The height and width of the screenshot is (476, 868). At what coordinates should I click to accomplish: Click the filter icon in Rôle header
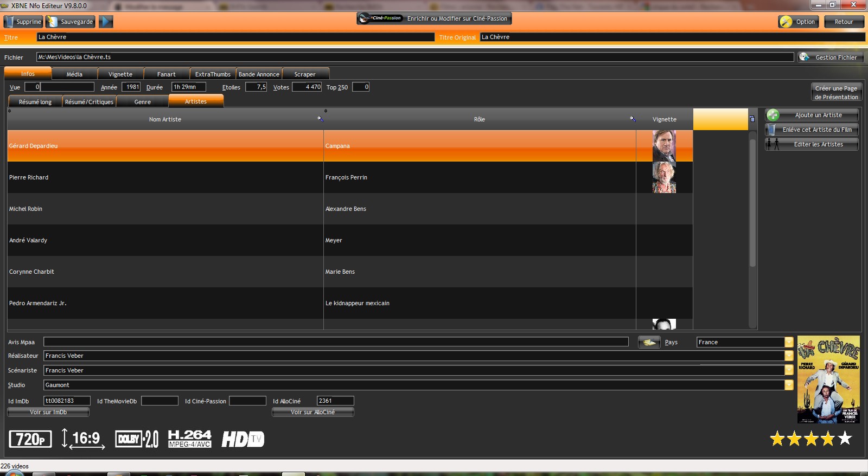633,119
